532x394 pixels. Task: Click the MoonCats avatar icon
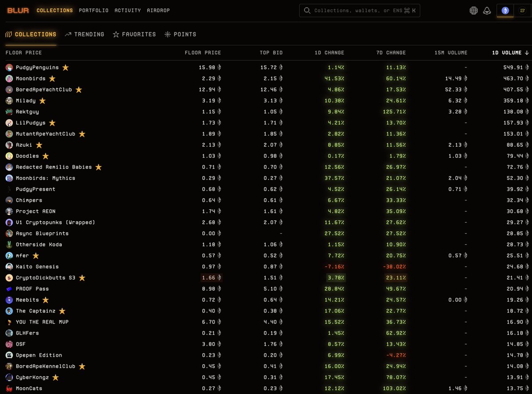tap(9, 389)
